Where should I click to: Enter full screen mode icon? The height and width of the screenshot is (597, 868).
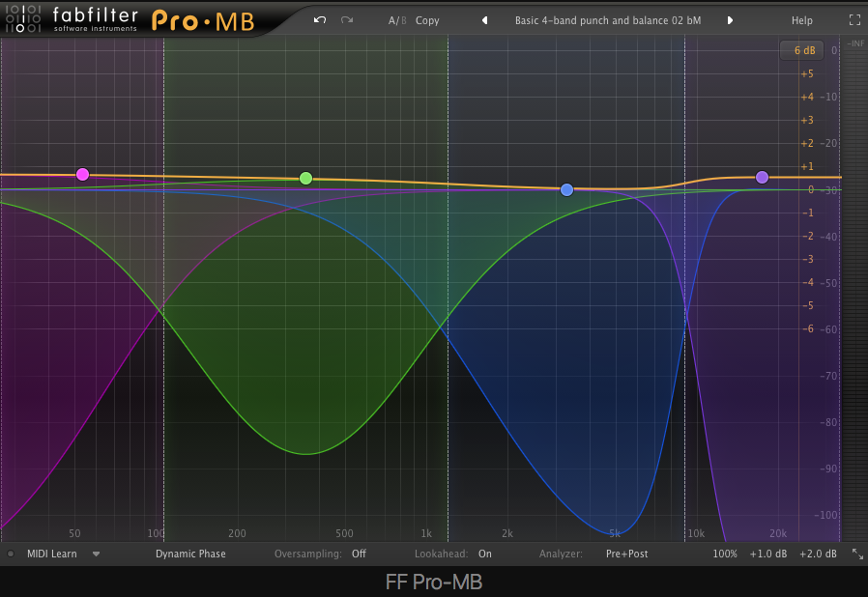(854, 20)
